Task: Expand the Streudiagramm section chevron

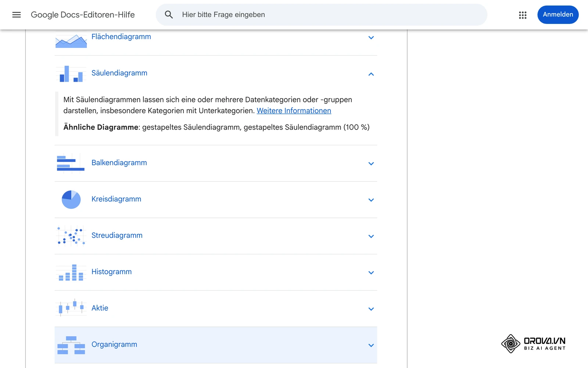Action: pyautogui.click(x=371, y=236)
